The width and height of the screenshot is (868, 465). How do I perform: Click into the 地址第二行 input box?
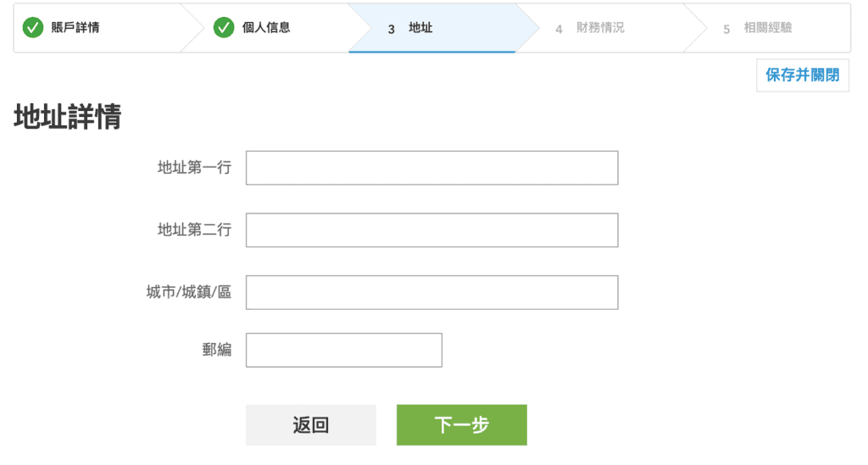point(431,230)
